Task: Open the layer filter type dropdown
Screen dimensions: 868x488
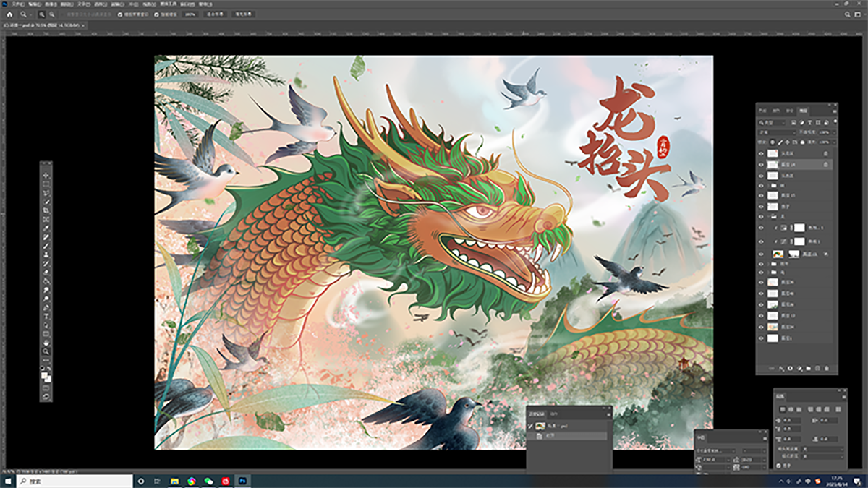Action: [771, 123]
